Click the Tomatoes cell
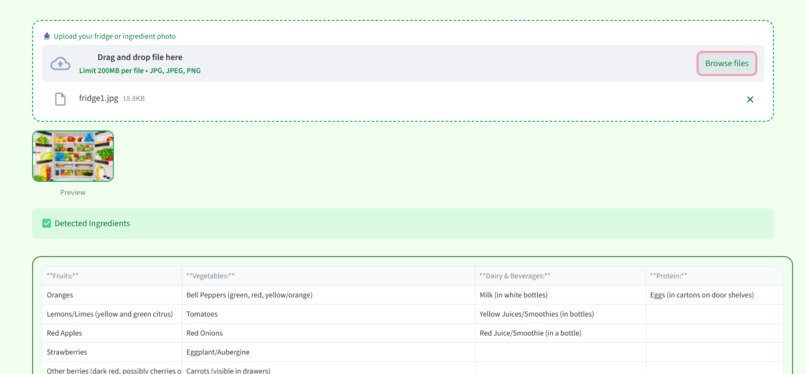Viewport: 806px width, 374px height. coord(328,314)
